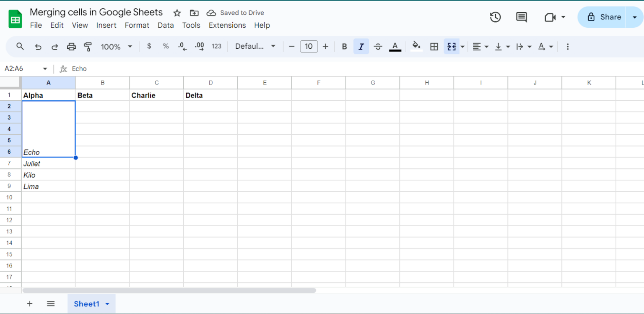Apply strikethrough formatting
Screen dimensions: 644x314
pyautogui.click(x=378, y=46)
